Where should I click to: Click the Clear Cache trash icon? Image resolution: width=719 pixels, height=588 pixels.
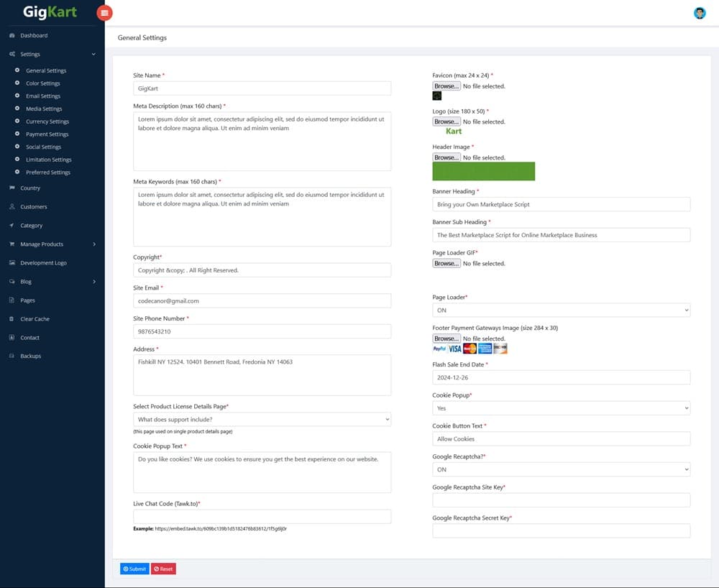[x=12, y=319]
